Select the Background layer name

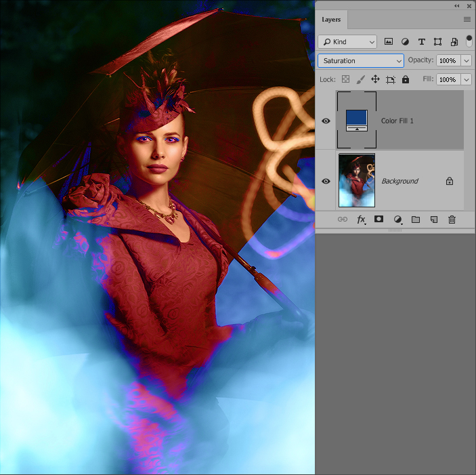click(399, 181)
